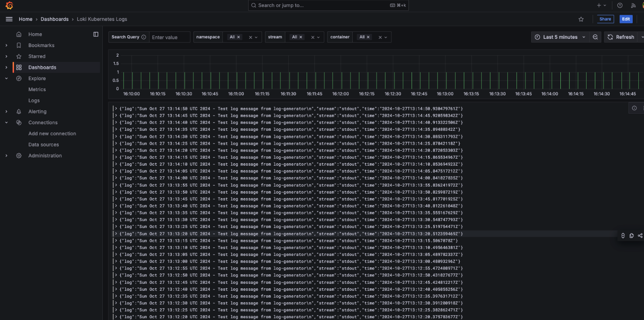
Task: Expand the Starred section chevron
Action: pos(6,56)
